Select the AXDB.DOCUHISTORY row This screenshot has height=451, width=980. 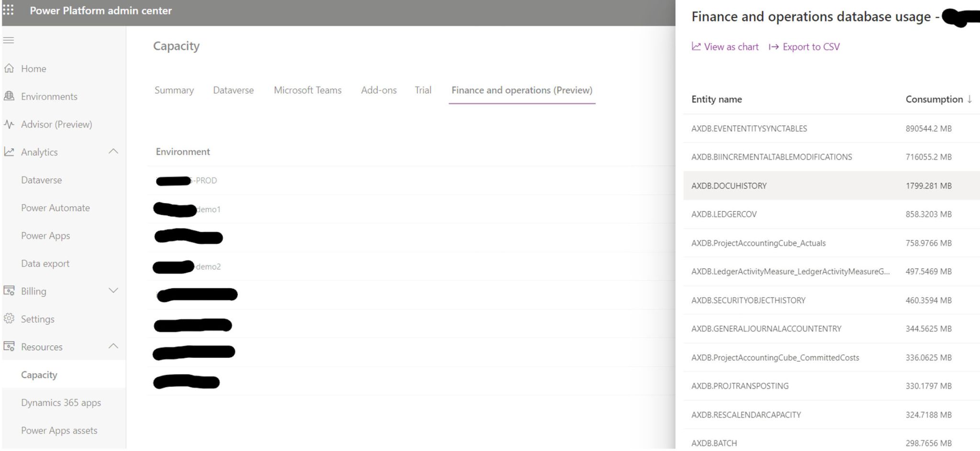[x=729, y=186]
